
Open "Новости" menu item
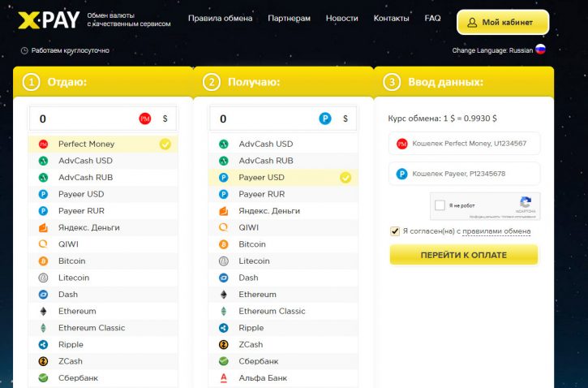tap(342, 19)
